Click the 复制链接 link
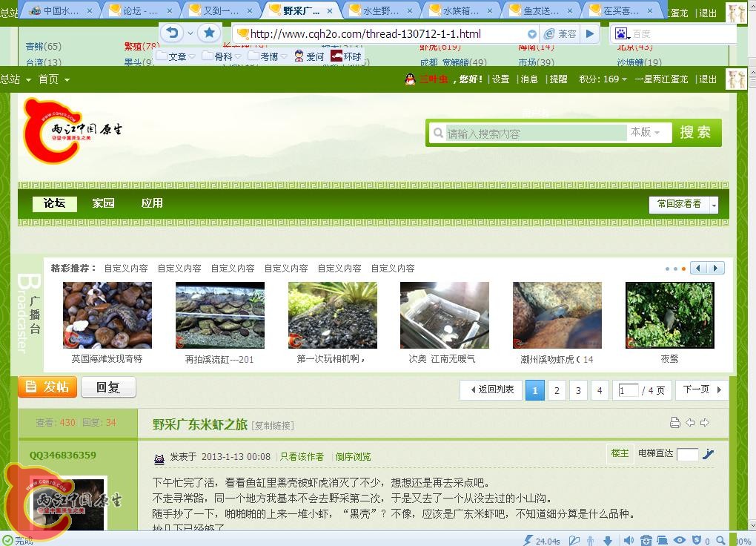Screen dimensions: 756x546 click(274, 424)
